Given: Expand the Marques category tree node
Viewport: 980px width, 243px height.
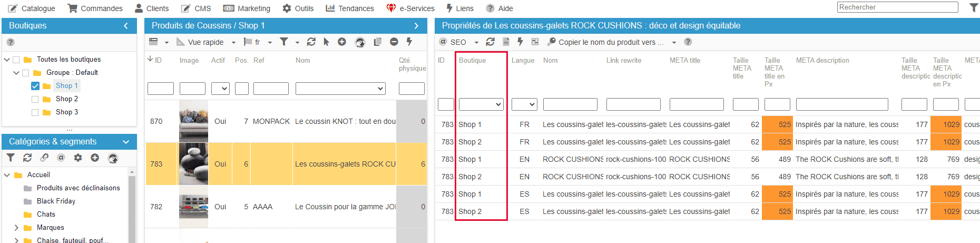Looking at the screenshot, I should [16, 228].
